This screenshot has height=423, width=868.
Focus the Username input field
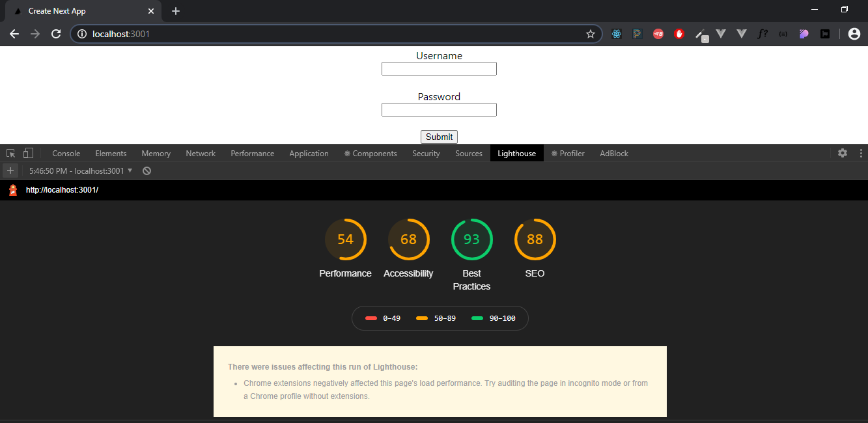click(439, 69)
